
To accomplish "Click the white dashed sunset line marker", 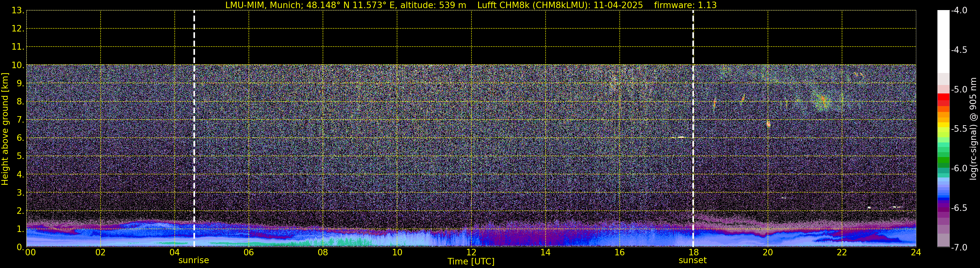I will pos(693,129).
